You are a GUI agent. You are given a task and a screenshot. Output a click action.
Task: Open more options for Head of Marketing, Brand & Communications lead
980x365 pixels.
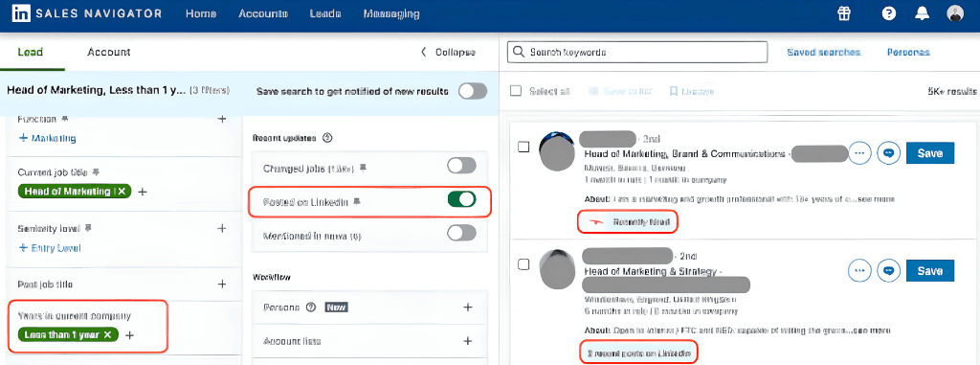860,152
